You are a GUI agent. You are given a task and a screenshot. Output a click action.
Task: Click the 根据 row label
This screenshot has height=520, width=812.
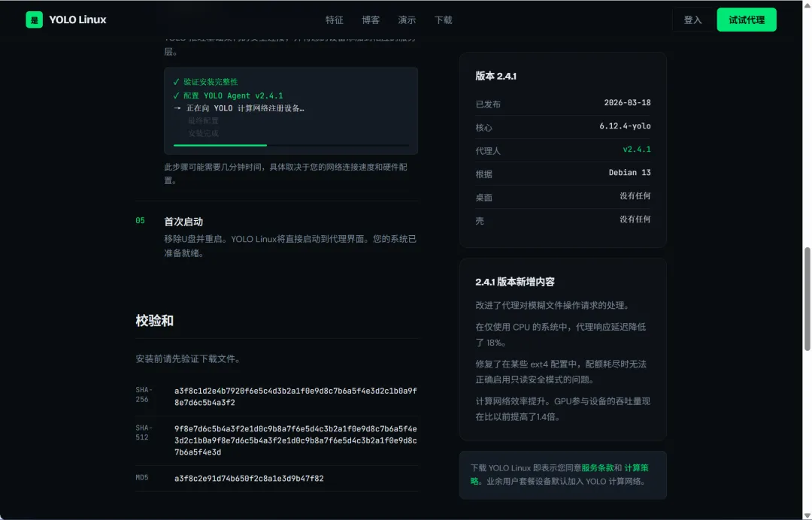[x=483, y=174]
